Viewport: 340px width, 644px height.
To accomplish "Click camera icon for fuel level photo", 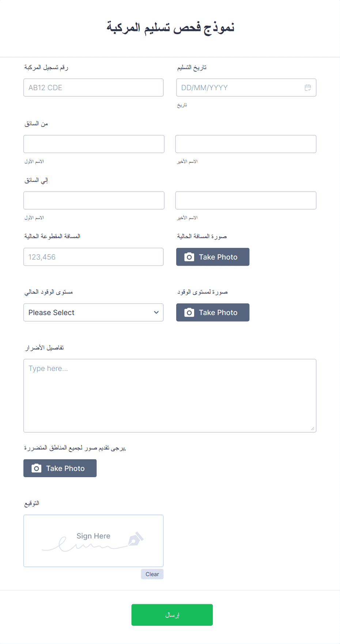I will 189,313.
